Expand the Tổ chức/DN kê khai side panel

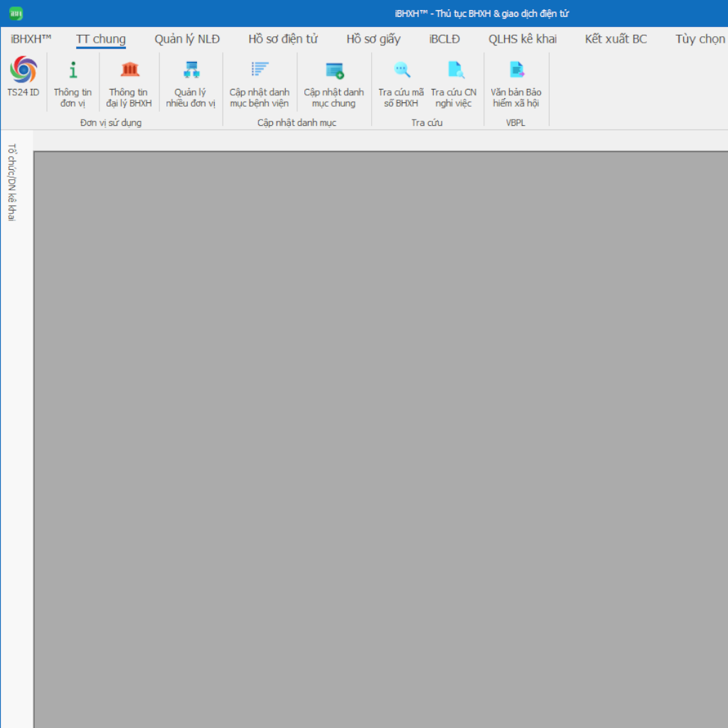pos(11,183)
